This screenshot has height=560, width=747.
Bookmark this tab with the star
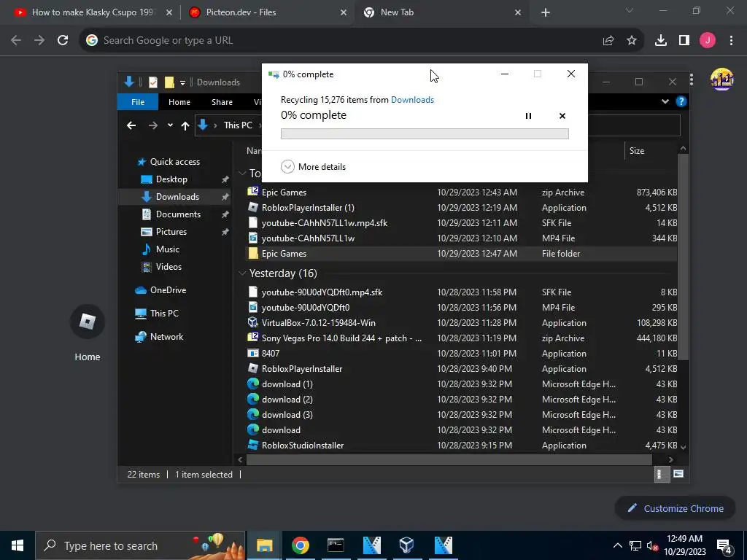pyautogui.click(x=632, y=41)
